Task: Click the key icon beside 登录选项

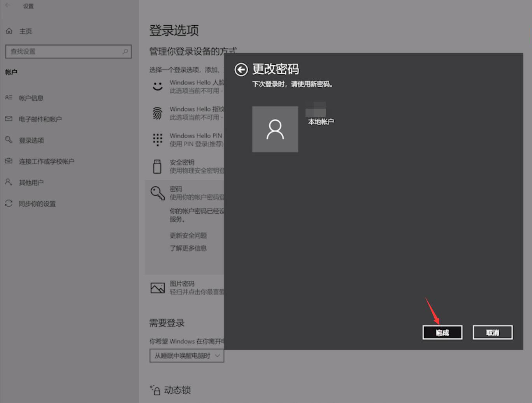Action: [x=9, y=139]
